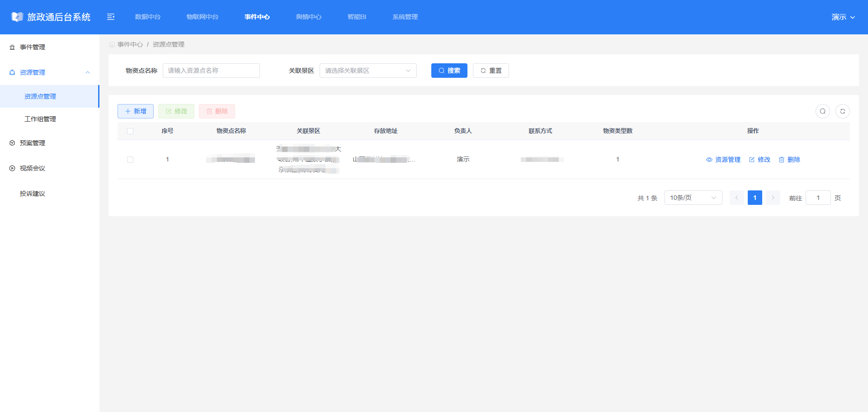This screenshot has height=412, width=868.
Task: Open the 演示 user menu
Action: coord(843,17)
